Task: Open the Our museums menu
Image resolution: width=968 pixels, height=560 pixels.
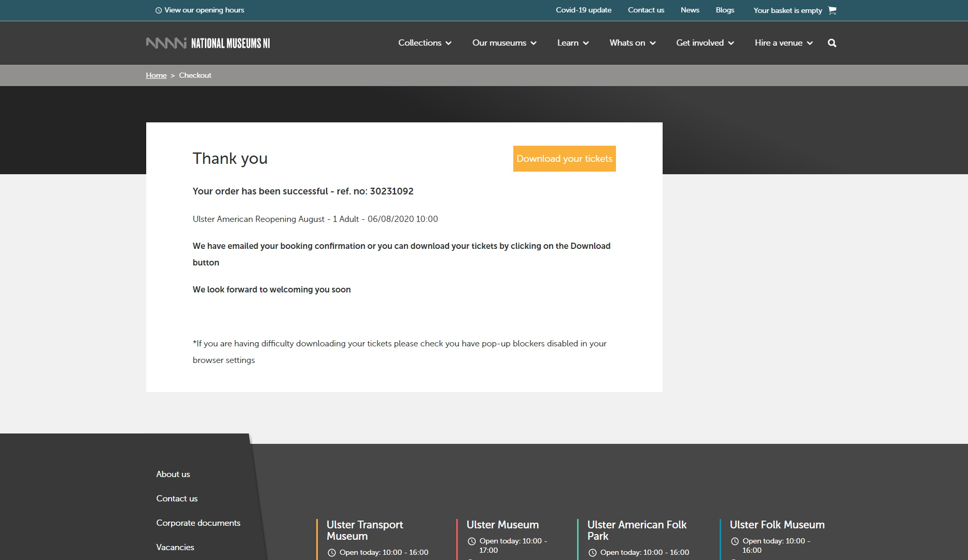Action: [499, 43]
